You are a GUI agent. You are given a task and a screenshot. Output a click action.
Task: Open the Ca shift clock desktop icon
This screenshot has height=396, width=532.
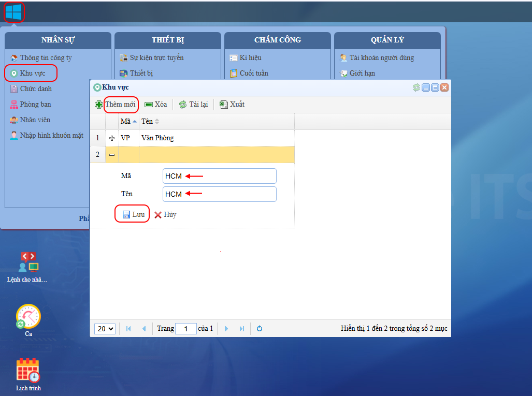(28, 317)
